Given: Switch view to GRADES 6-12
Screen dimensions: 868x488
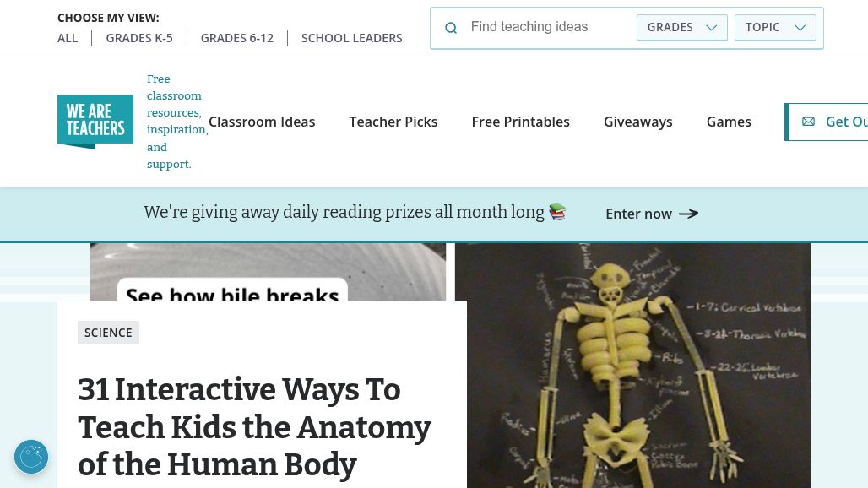Looking at the screenshot, I should click(237, 38).
